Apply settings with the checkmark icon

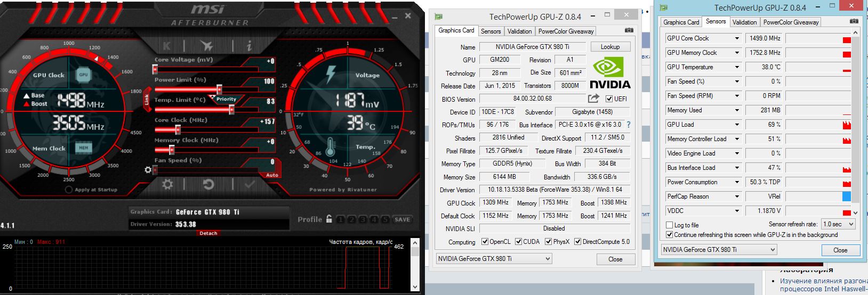point(249,185)
